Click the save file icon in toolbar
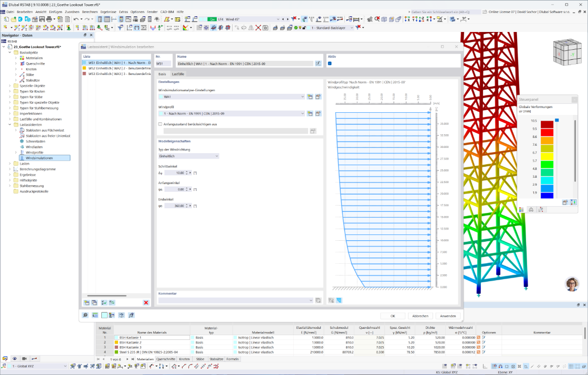The height and width of the screenshot is (375, 588). (x=41, y=19)
